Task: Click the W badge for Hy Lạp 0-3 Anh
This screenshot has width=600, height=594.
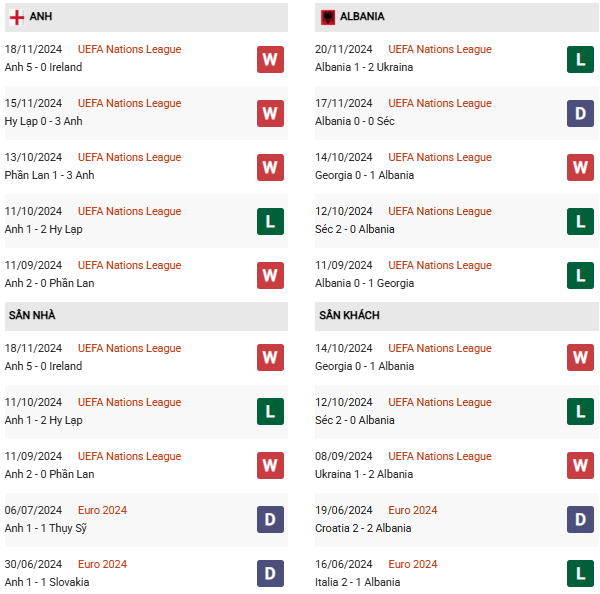Action: tap(270, 113)
